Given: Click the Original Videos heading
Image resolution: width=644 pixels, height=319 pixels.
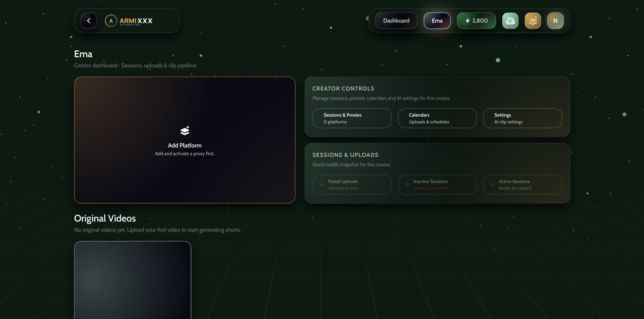Looking at the screenshot, I should (105, 218).
